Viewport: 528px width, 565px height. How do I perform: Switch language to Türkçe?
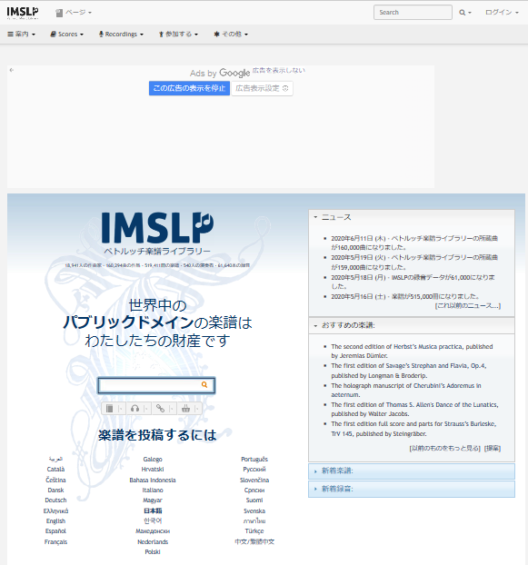[x=254, y=531]
